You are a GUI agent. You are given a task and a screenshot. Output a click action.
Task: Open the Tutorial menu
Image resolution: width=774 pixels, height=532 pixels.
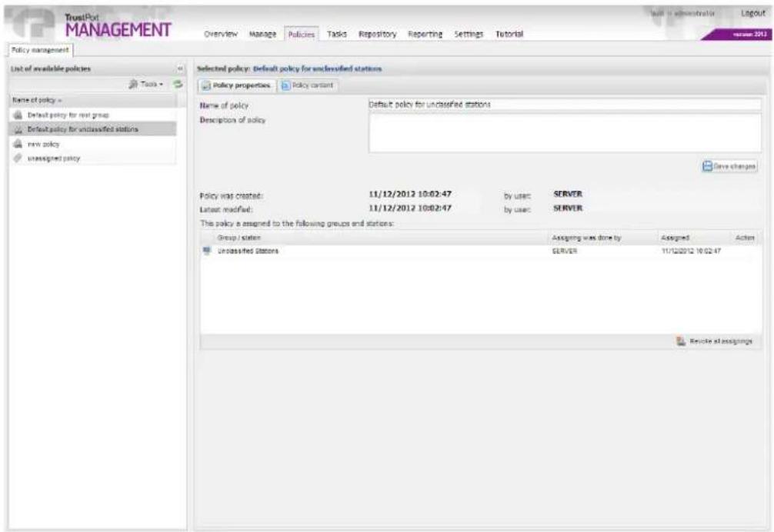pos(509,34)
